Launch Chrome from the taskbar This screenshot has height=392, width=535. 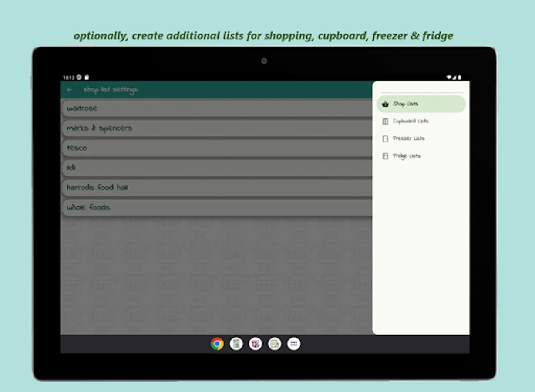[217, 344]
